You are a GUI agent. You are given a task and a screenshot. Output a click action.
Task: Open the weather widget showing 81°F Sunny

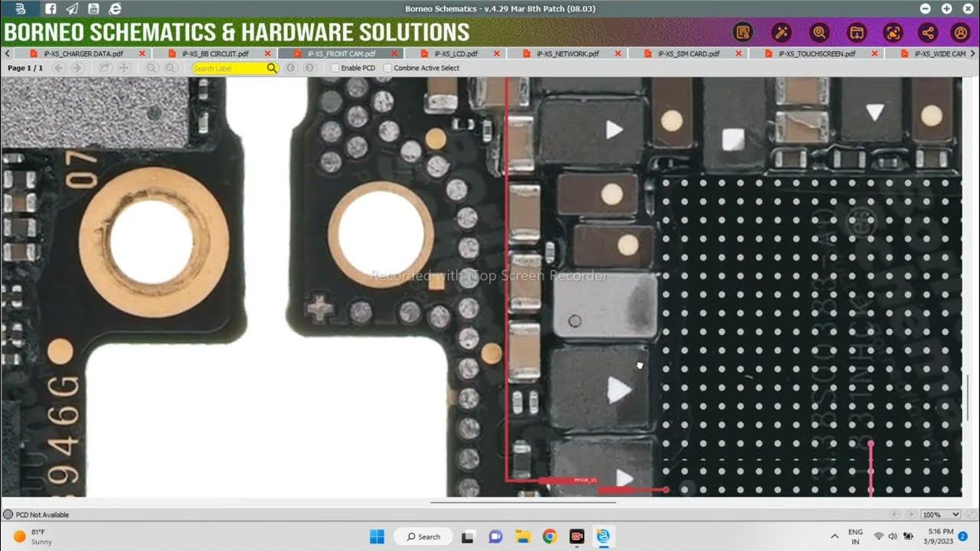click(32, 536)
